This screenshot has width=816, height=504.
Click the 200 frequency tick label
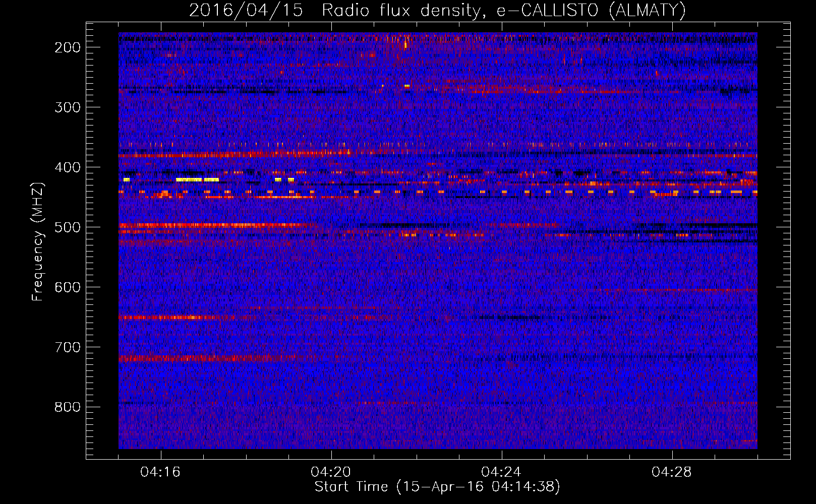pos(68,47)
